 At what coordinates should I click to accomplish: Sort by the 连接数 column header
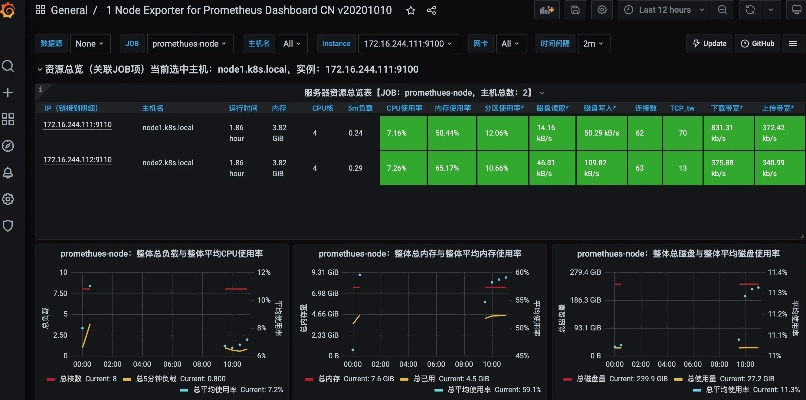point(646,108)
